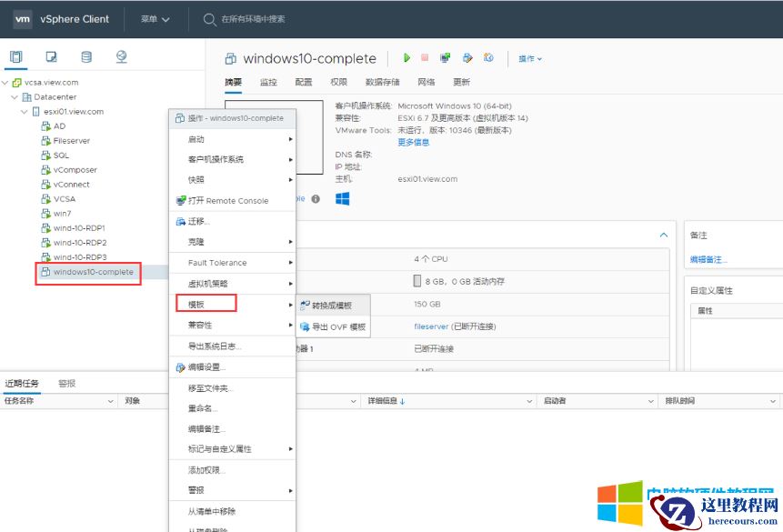The image size is (783, 532).
Task: Open filter dropdown on 启动者 column
Action: 650,401
